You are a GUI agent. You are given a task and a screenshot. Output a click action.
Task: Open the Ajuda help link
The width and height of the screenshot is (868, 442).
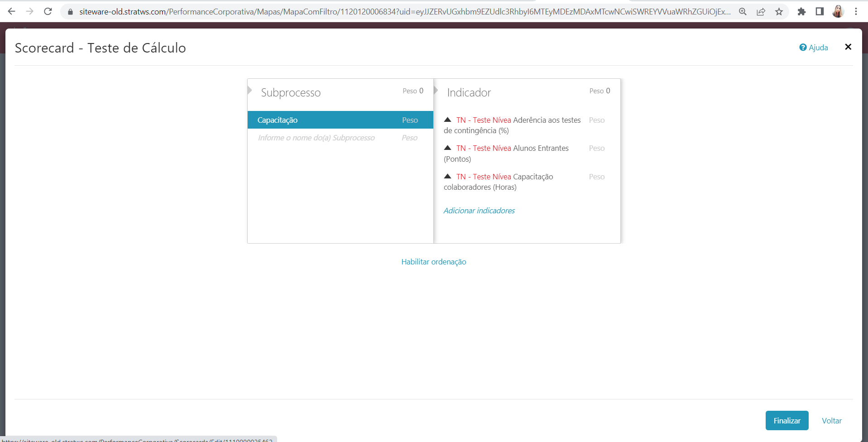(814, 48)
